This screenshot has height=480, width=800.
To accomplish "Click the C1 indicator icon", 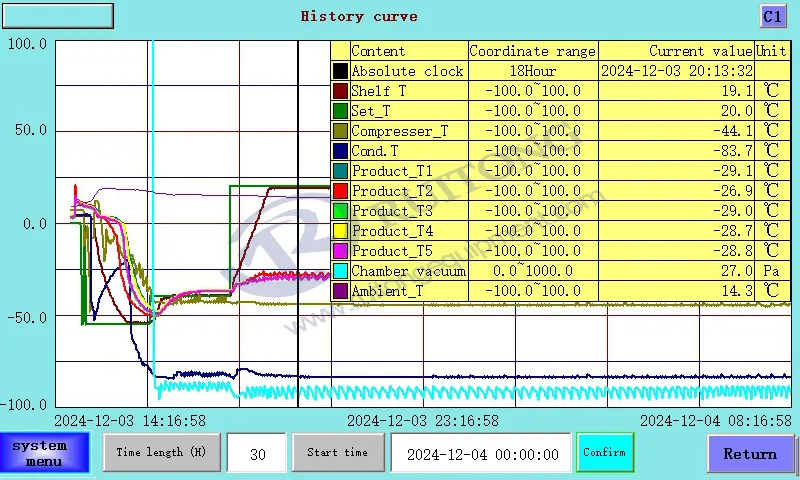I will point(773,16).
